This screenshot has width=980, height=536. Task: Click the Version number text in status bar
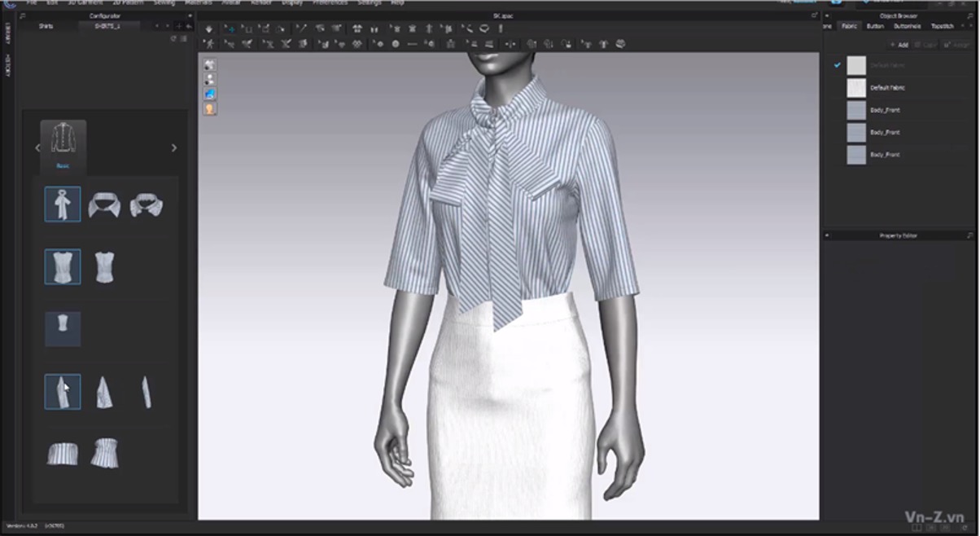(x=24, y=526)
